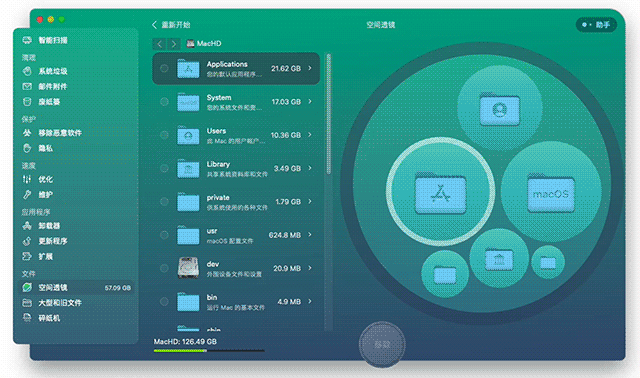
Task: Expand private folder via its chevron
Action: (310, 201)
